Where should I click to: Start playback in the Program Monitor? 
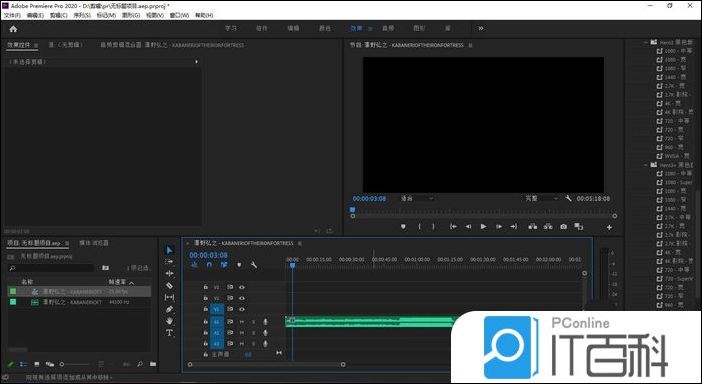483,227
